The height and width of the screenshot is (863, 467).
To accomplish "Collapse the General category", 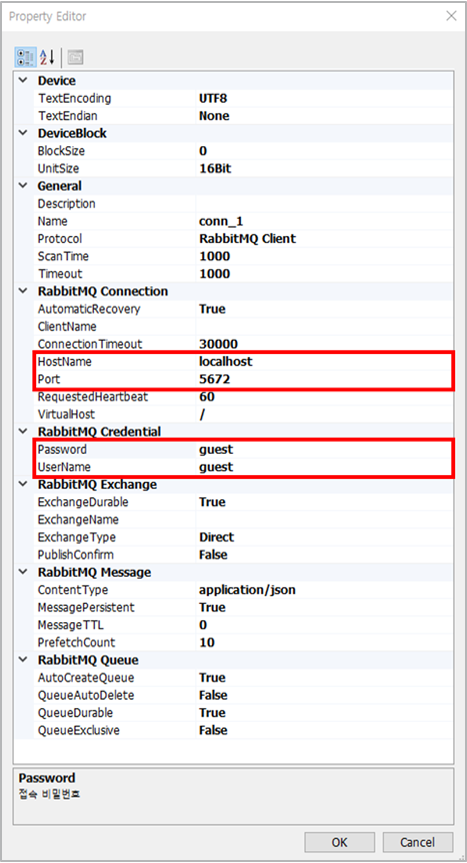I will coord(23,186).
